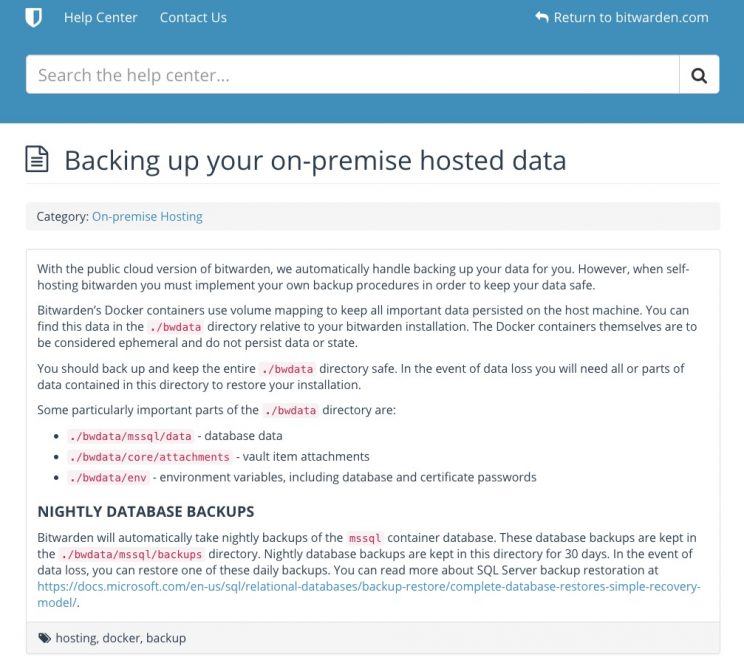
Task: Click the ./bwdata/mssql/backups code snippet
Action: 132,554
